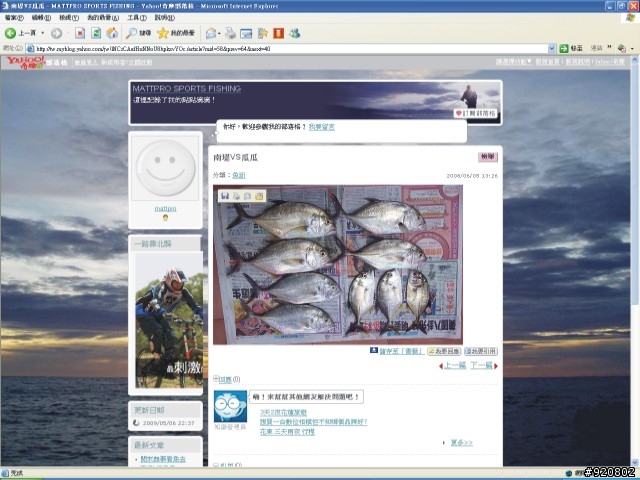Open the Tools menu

(x=137, y=18)
